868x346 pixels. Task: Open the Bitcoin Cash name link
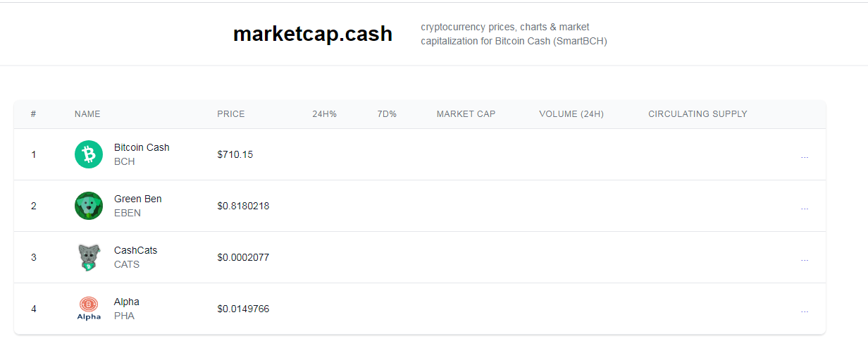click(x=142, y=147)
